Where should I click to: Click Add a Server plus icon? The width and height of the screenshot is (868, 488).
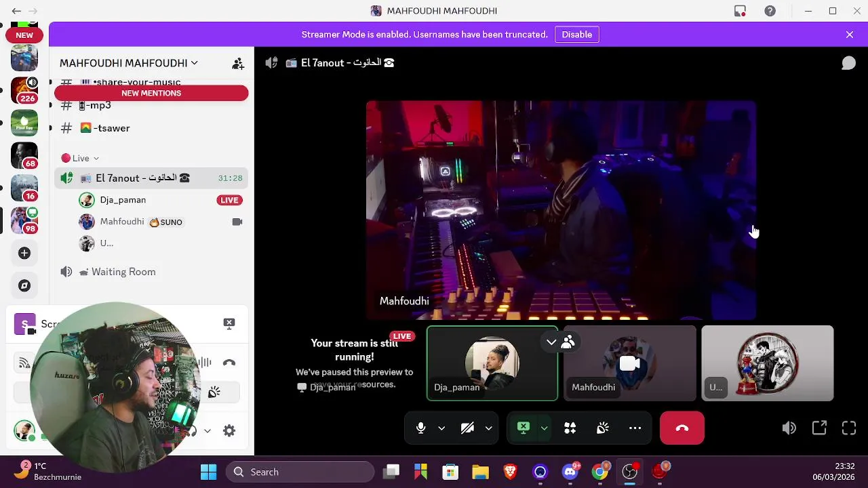coord(24,253)
